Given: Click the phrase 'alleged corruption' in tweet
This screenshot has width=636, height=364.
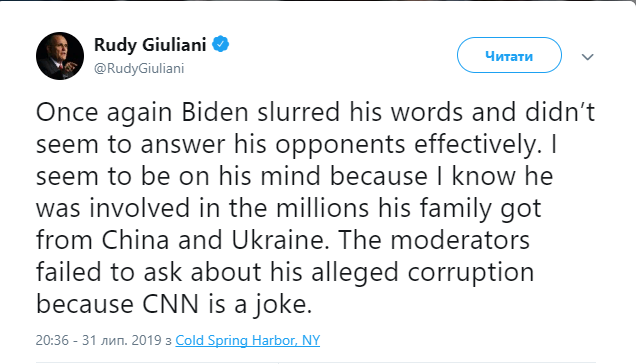Looking at the screenshot, I should pyautogui.click(x=423, y=272).
